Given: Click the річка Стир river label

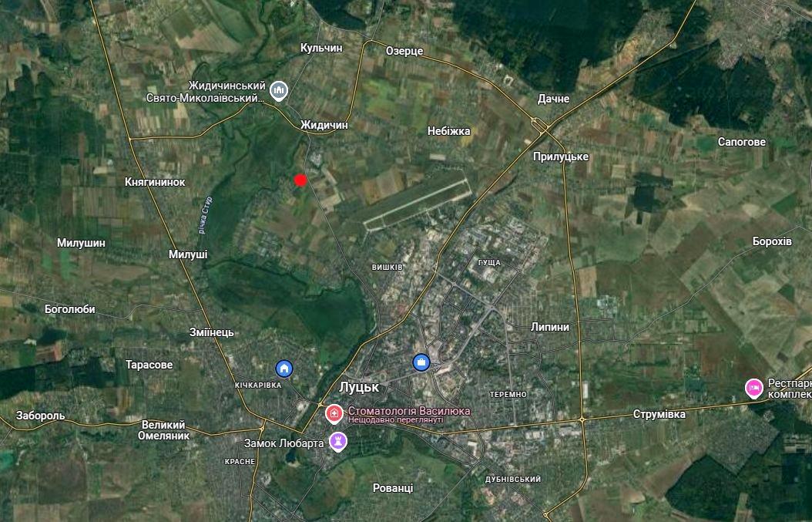Looking at the screenshot, I should pos(205,214).
